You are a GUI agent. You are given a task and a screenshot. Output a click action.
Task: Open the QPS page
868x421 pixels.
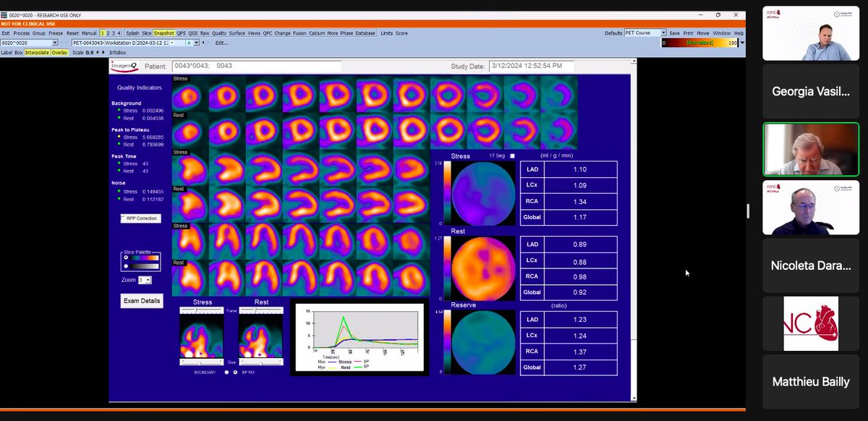(181, 33)
